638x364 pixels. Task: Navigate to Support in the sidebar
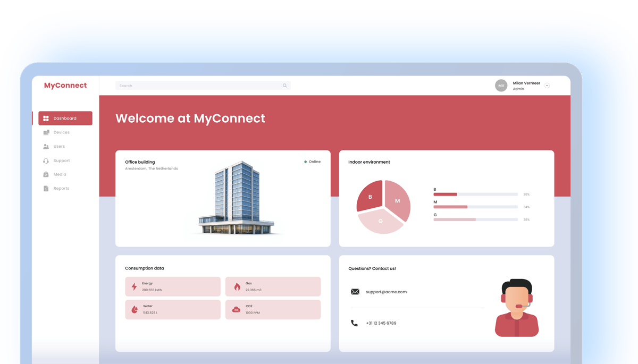pos(61,160)
